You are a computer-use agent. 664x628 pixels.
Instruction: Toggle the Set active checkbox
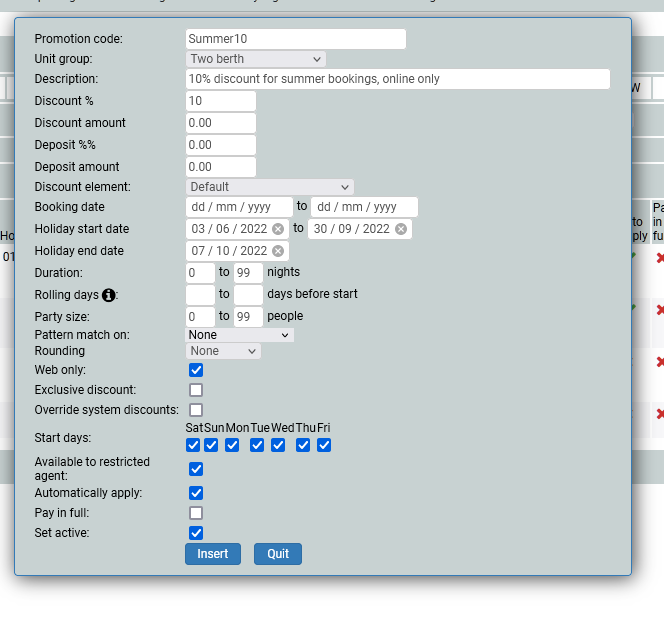coord(196,533)
